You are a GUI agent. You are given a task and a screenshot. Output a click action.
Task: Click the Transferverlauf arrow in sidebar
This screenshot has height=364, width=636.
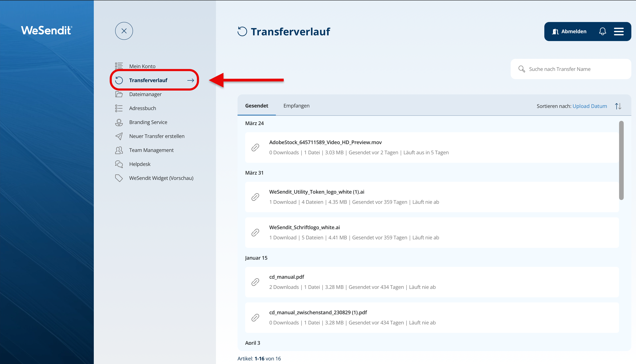[x=191, y=80]
